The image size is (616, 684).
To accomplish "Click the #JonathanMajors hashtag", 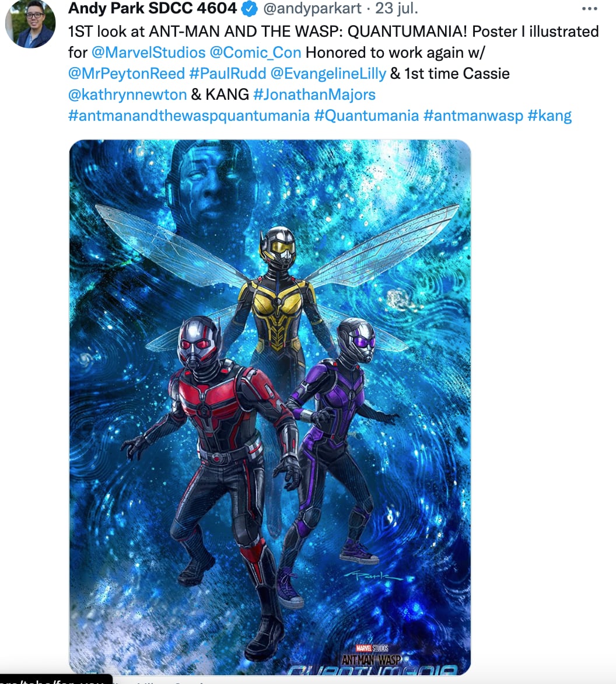I will pos(314,94).
